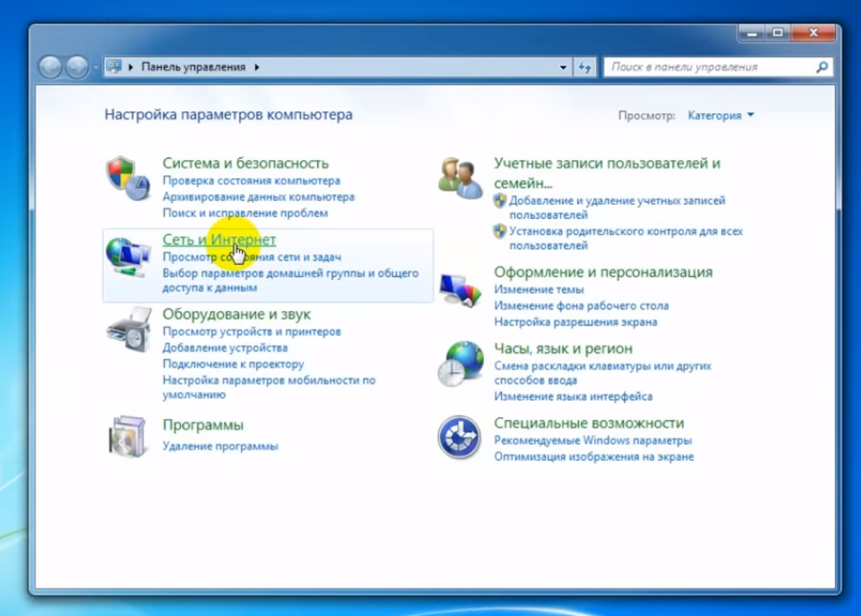Open the Appearance and Personalization icon
861x616 pixels.
[460, 288]
